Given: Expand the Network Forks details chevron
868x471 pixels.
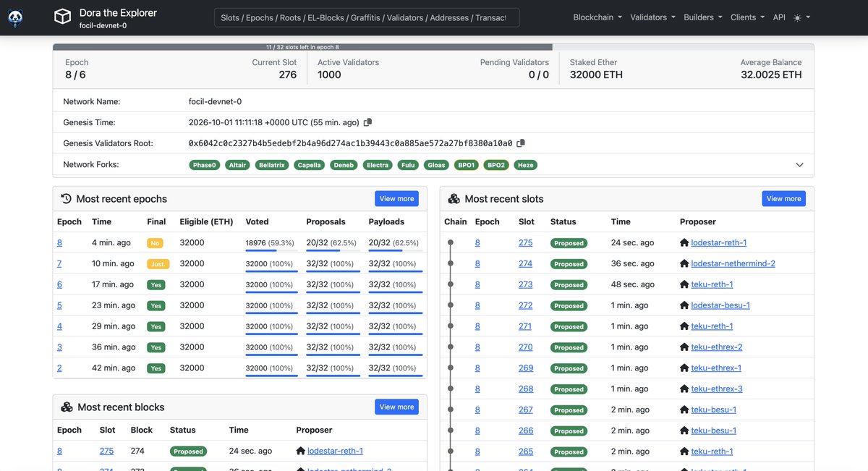Looking at the screenshot, I should [799, 165].
